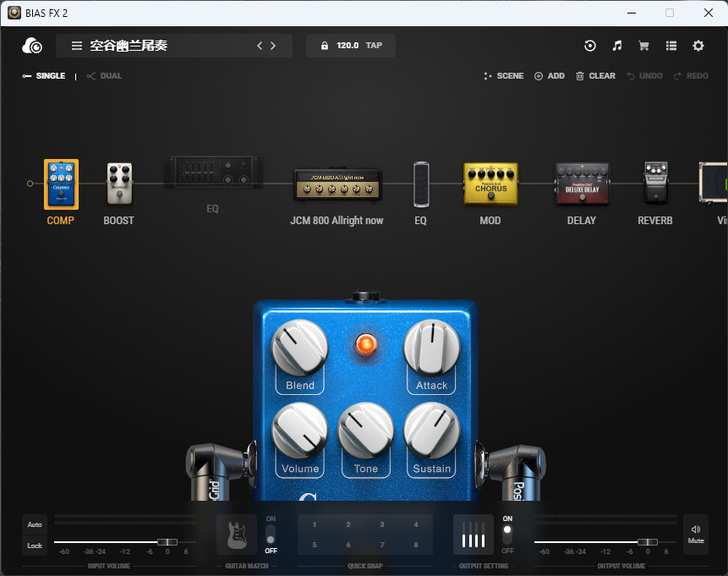
Task: Open the preset menu hamburger icon
Action: 77,46
